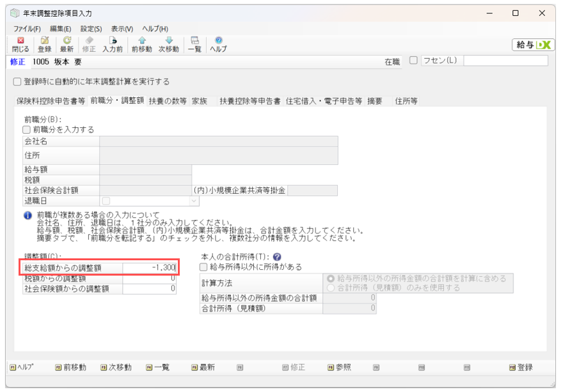
Task: Click the 入力前 toolbar icon
Action: pyautogui.click(x=113, y=44)
